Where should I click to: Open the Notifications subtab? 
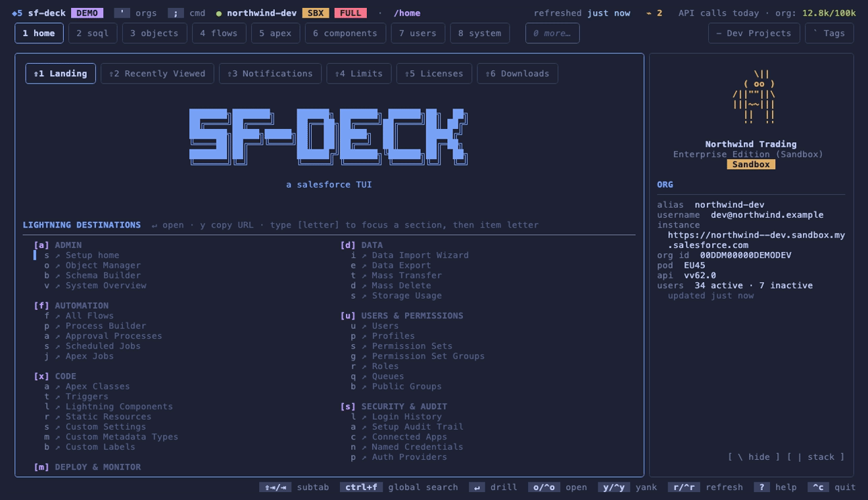tap(270, 74)
